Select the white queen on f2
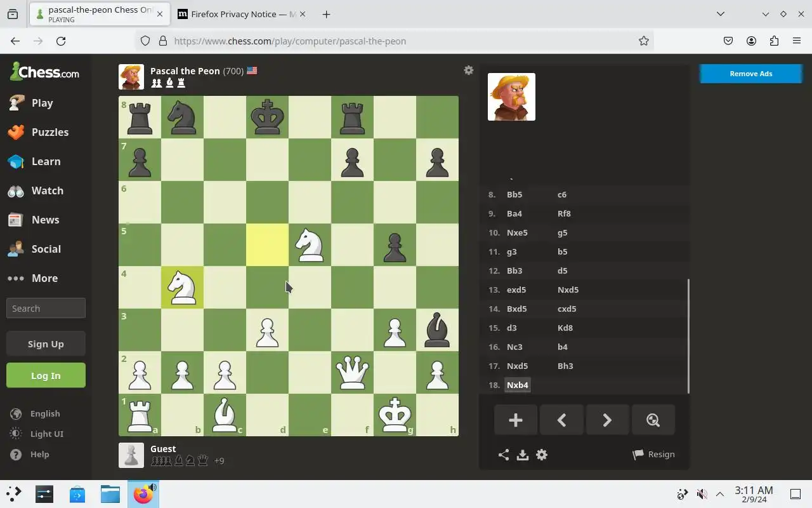The width and height of the screenshot is (812, 508). pyautogui.click(x=352, y=372)
